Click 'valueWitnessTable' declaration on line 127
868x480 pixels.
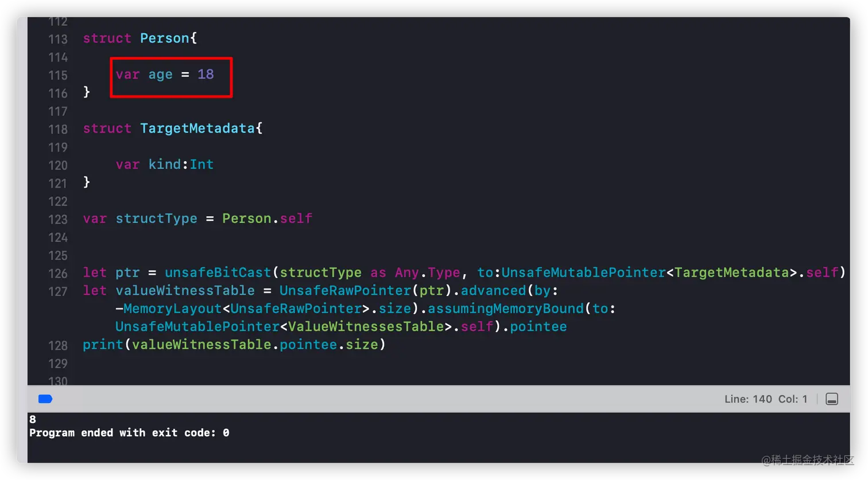point(185,291)
